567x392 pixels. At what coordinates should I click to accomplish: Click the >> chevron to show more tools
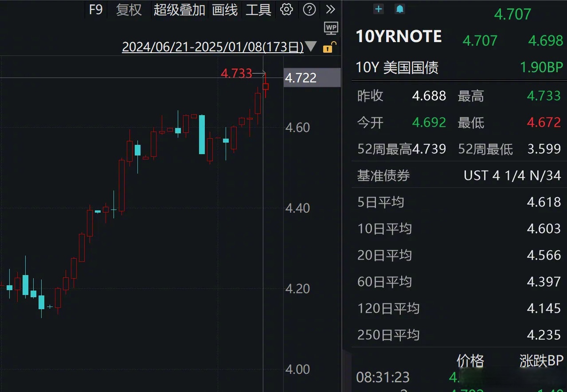pos(330,9)
